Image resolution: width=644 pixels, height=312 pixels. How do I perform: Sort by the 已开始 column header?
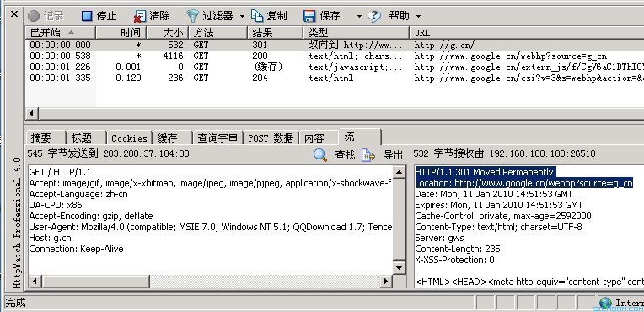(x=61, y=33)
